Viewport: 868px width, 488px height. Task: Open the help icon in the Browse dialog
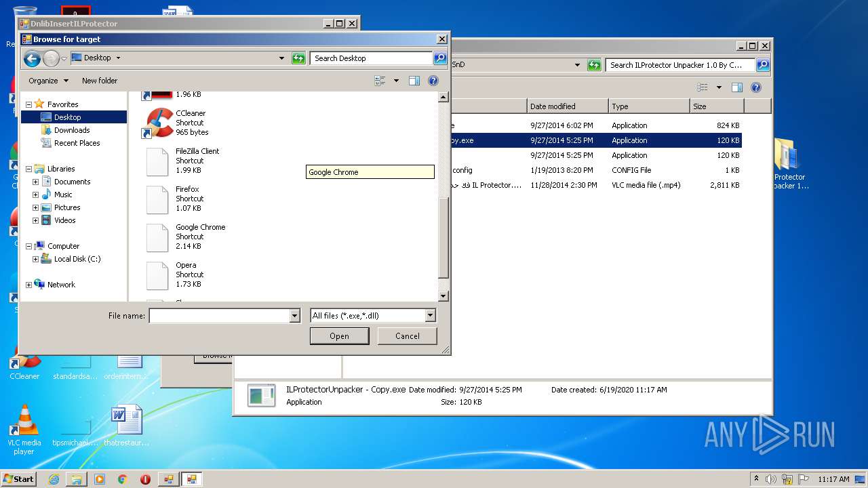[x=433, y=81]
